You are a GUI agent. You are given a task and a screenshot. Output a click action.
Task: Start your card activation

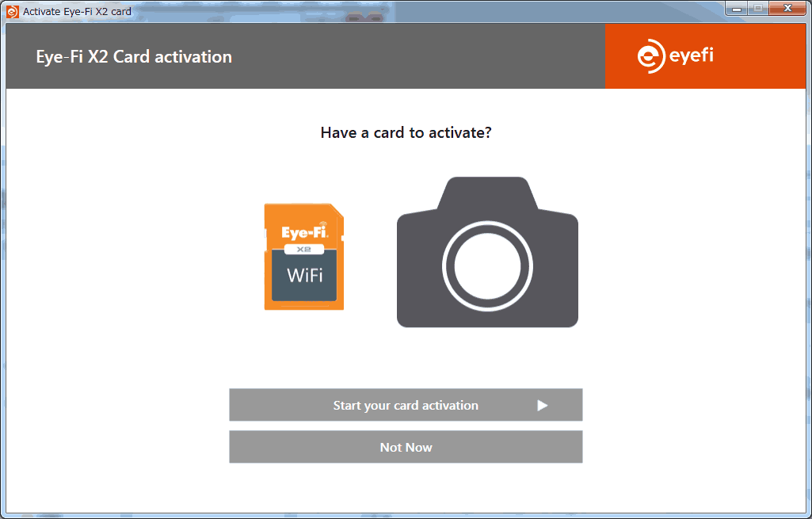click(406, 405)
